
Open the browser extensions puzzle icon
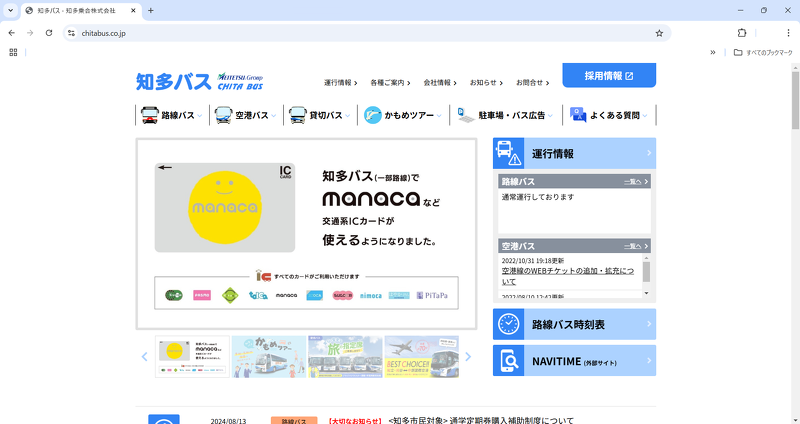coord(742,33)
